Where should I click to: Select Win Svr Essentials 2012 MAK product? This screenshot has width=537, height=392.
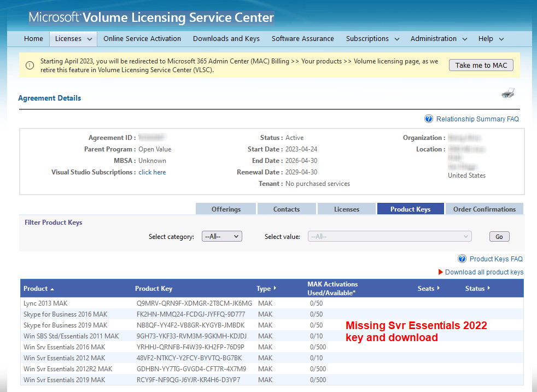click(65, 358)
